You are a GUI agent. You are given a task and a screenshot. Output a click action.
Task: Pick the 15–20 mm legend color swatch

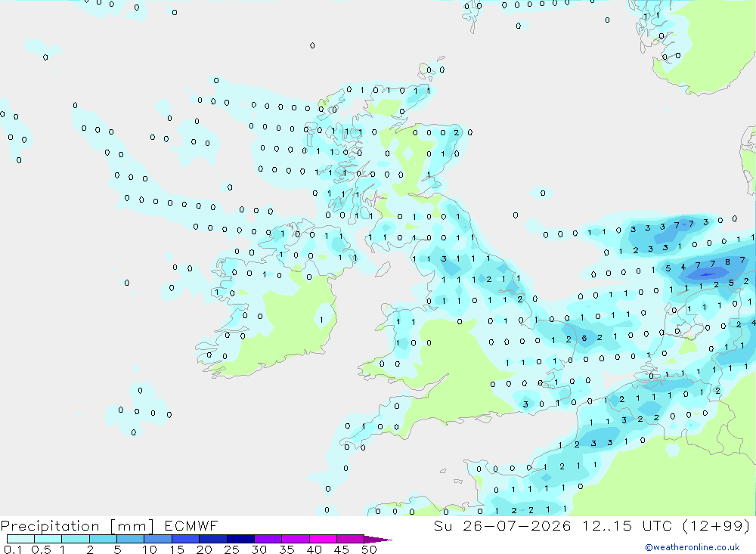click(186, 539)
